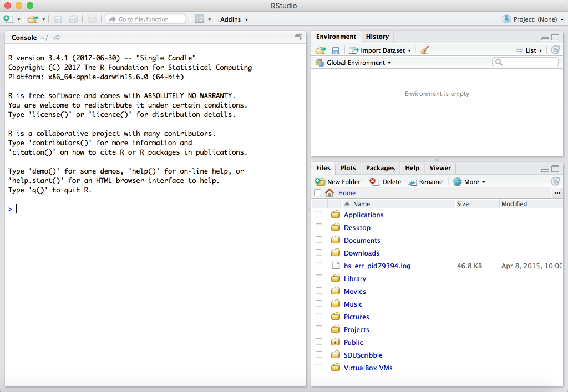Sort files by Size column

477,204
